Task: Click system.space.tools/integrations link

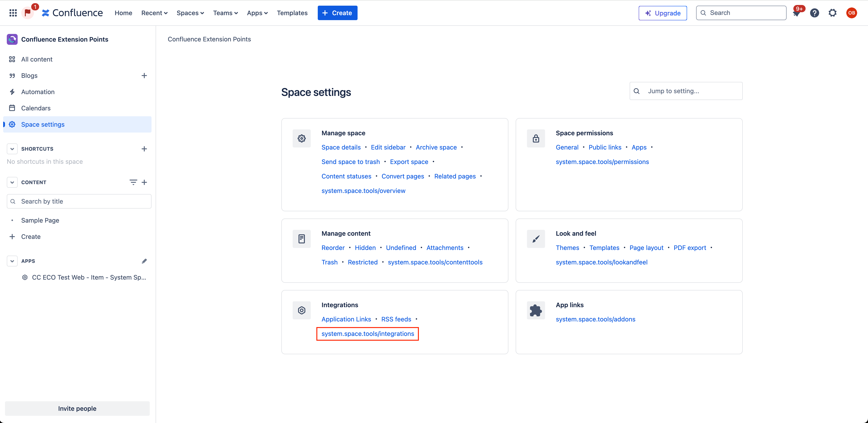Action: pos(368,334)
